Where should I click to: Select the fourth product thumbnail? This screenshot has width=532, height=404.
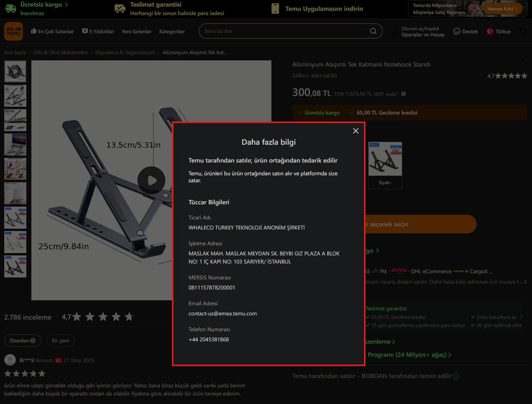[x=15, y=144]
